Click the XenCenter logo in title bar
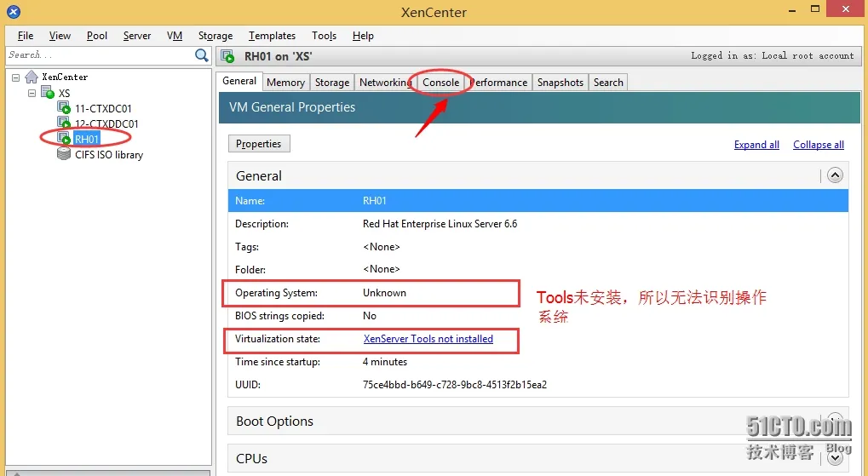The image size is (868, 476). click(14, 11)
